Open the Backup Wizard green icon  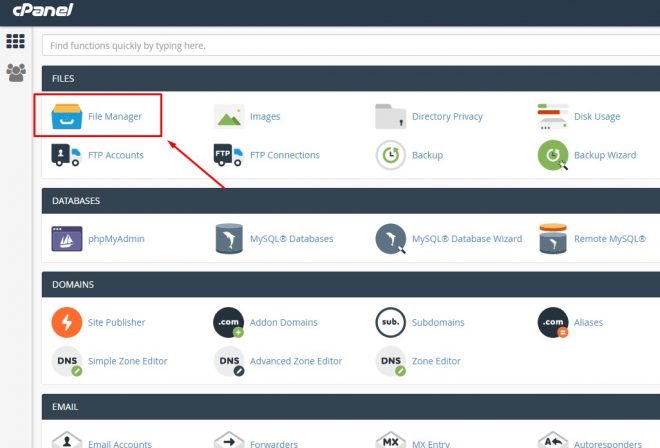553,155
